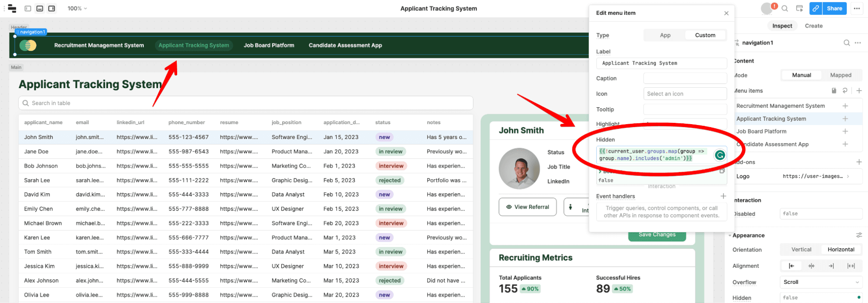Click the search icon in top bar
Screen dimensions: 868x303
click(x=785, y=9)
